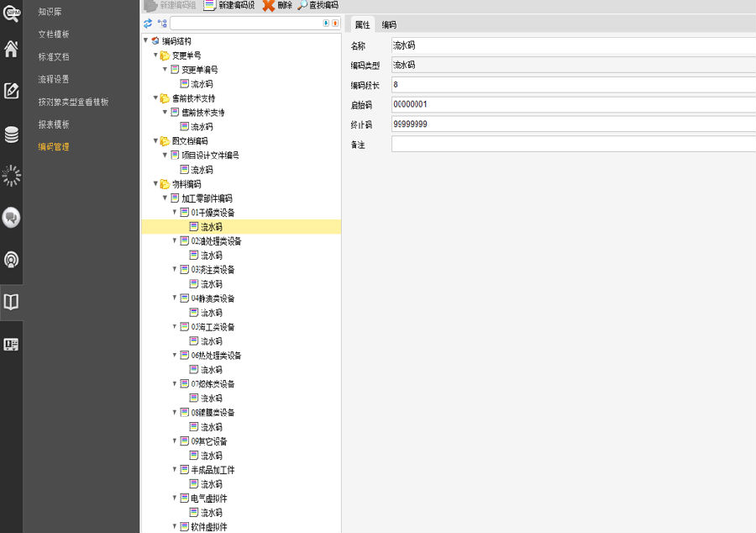Click the folder icon of 图文档编码

point(165,141)
